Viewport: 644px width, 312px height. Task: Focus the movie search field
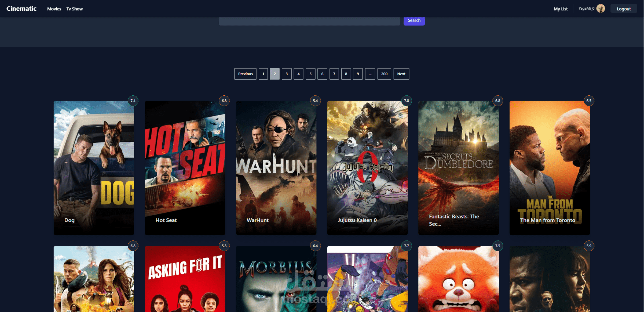point(309,21)
